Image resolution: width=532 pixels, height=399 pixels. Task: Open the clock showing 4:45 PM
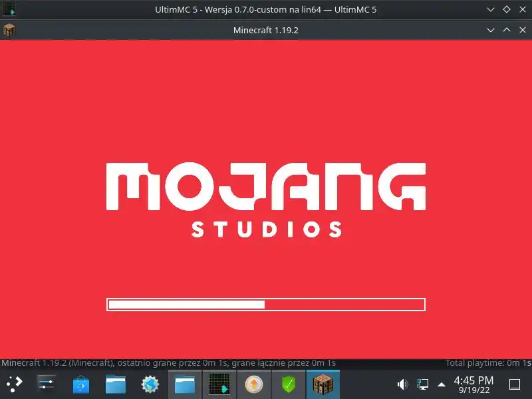pyautogui.click(x=473, y=385)
